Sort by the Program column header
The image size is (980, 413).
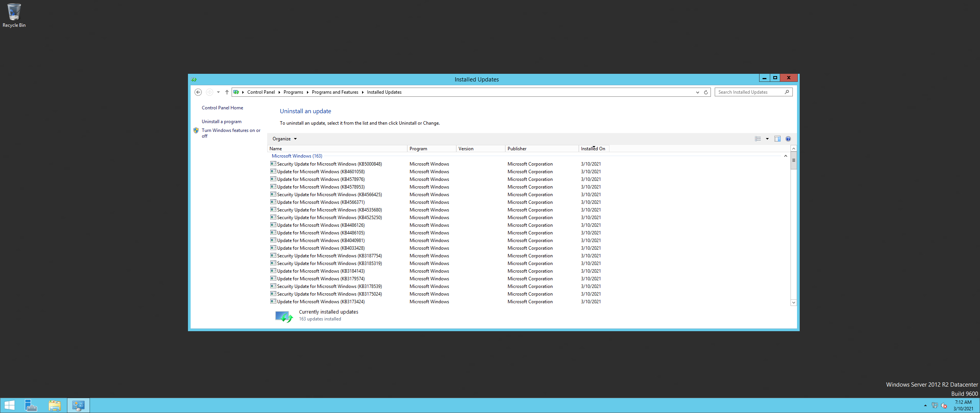[432, 149]
